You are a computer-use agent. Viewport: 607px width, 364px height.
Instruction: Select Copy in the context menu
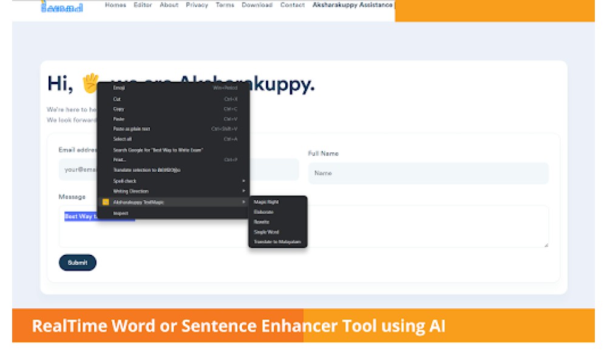(x=173, y=109)
